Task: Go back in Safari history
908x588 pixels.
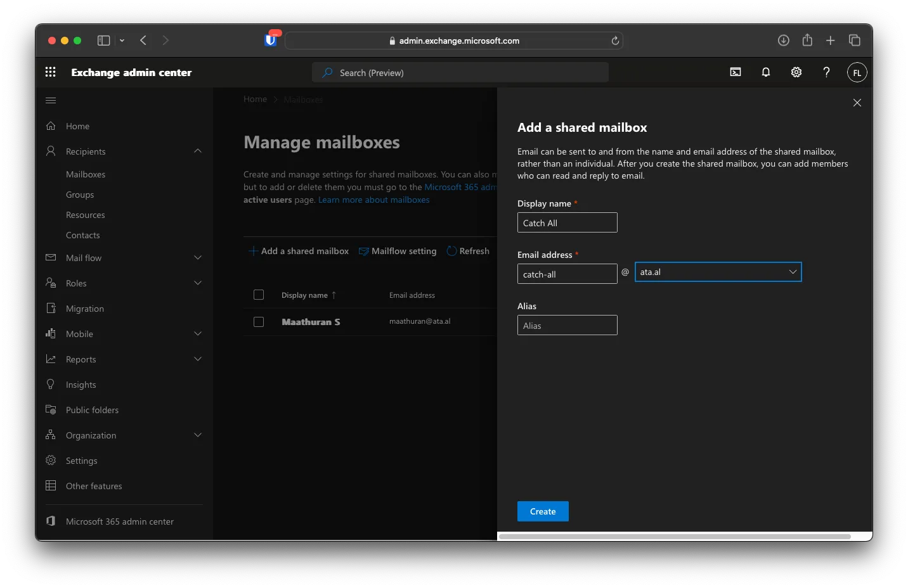Action: tap(143, 41)
